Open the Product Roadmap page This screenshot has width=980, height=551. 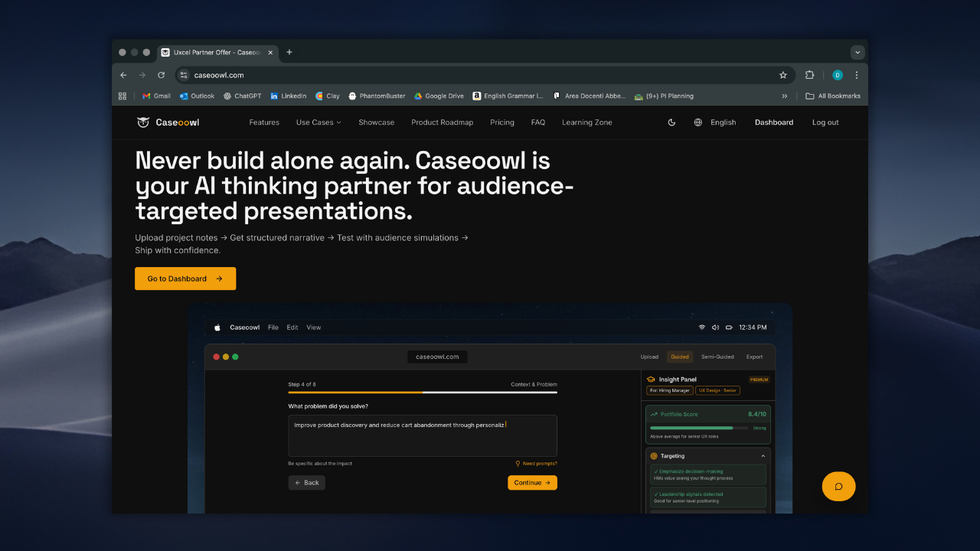coord(443,122)
